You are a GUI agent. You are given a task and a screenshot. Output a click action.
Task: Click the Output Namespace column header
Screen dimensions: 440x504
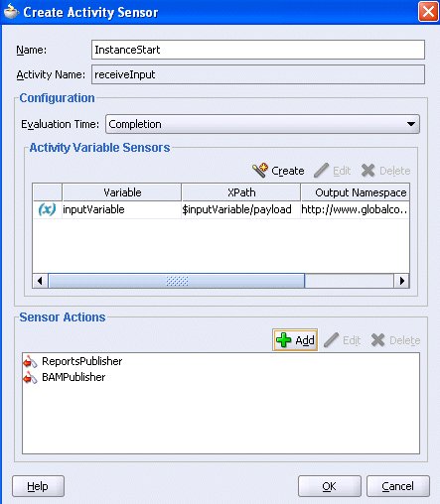tap(356, 192)
